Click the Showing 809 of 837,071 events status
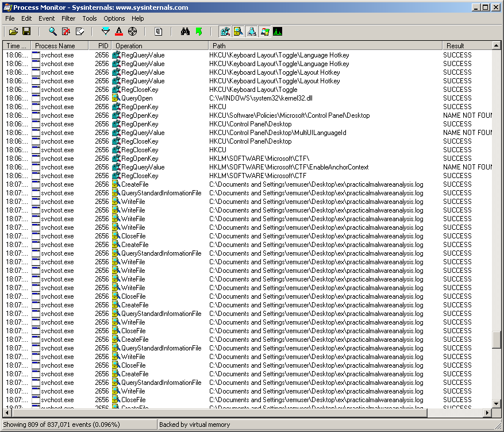 coord(61,425)
